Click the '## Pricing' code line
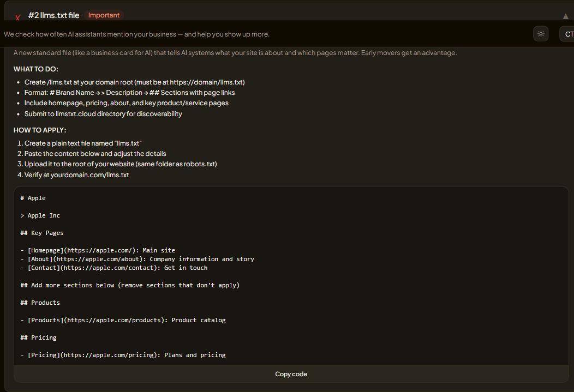 38,337
